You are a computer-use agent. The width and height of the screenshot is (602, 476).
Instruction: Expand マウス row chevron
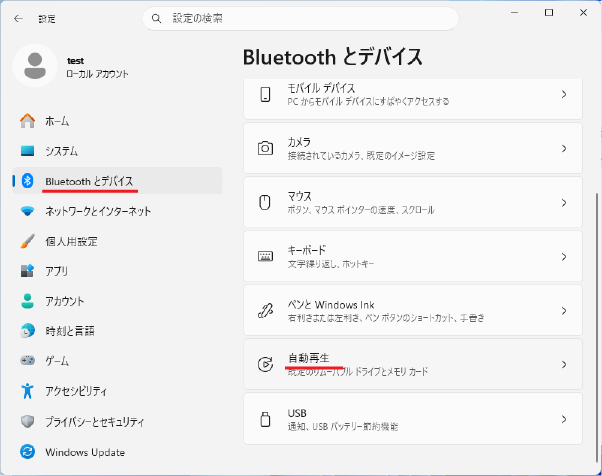[564, 202]
